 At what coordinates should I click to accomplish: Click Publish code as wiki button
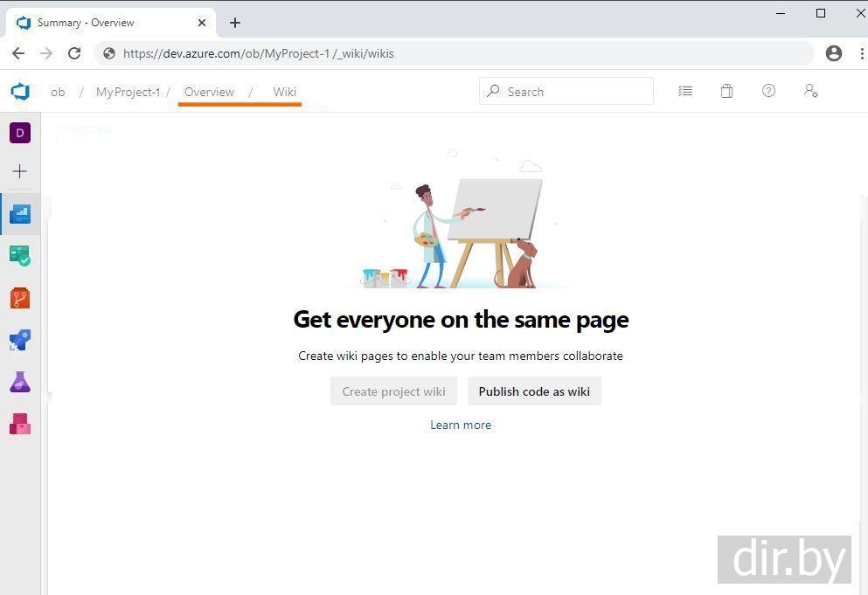pyautogui.click(x=534, y=391)
